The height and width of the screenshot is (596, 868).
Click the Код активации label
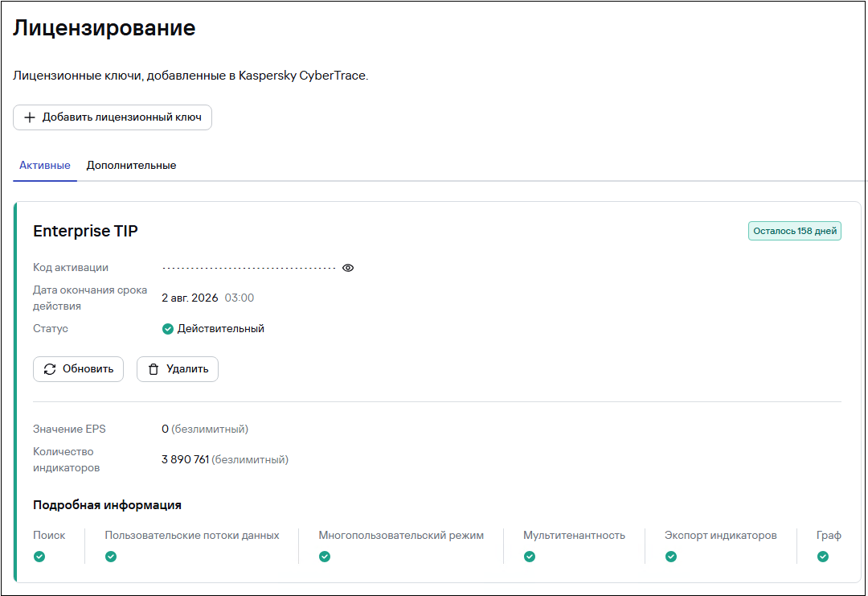click(70, 268)
